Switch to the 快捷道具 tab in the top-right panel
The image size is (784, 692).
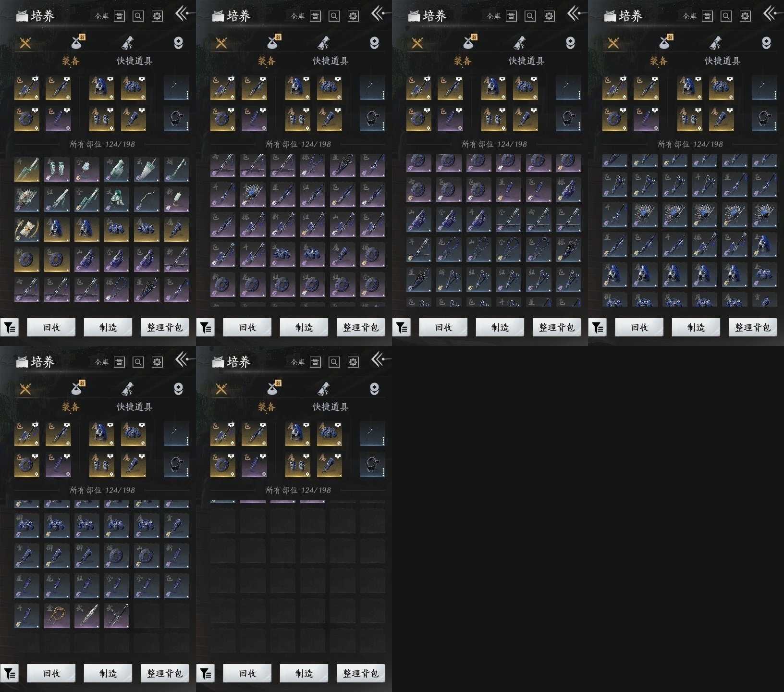pos(723,61)
